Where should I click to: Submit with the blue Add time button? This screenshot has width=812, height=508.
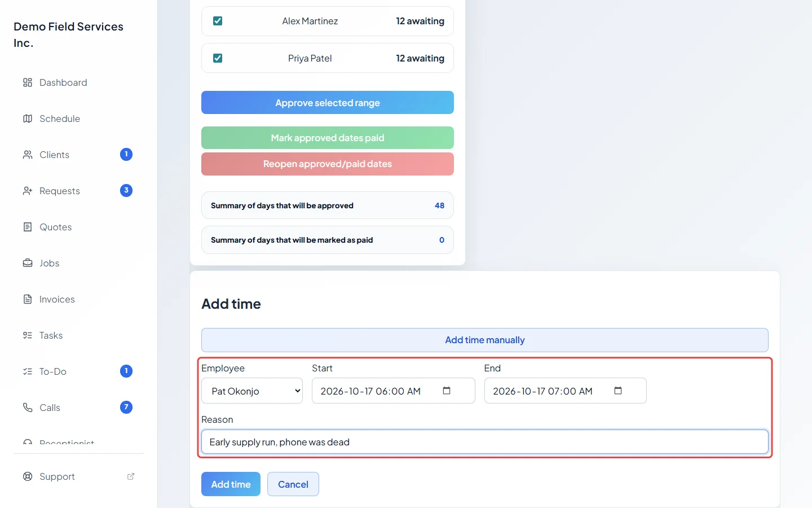click(231, 484)
